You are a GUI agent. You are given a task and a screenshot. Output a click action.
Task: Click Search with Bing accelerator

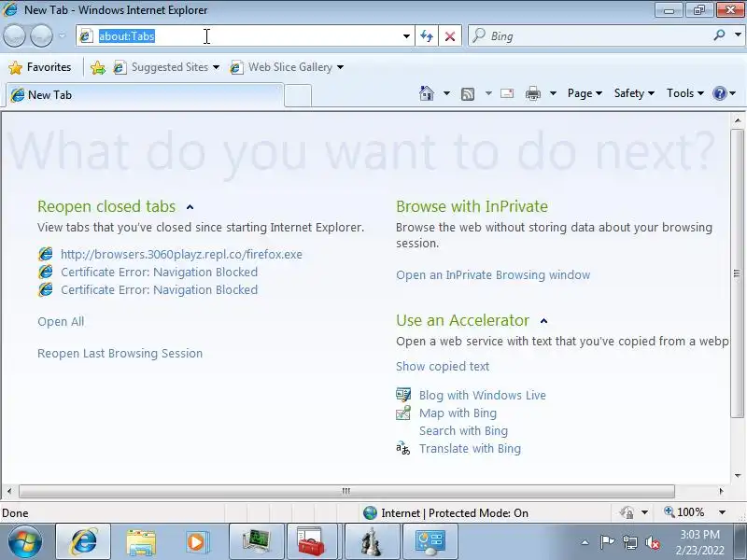(x=463, y=431)
